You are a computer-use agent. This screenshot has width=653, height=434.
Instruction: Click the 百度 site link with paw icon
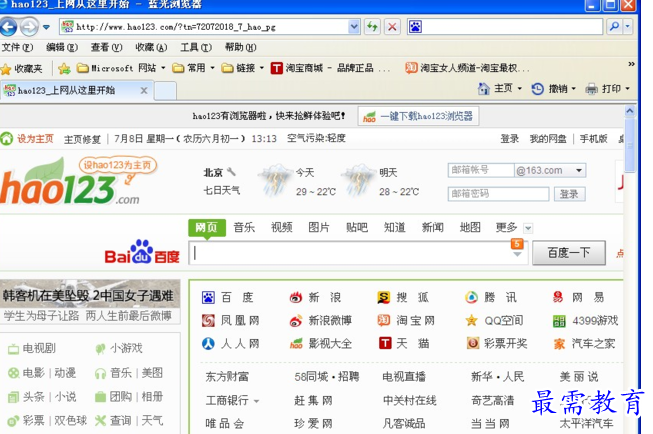point(227,297)
